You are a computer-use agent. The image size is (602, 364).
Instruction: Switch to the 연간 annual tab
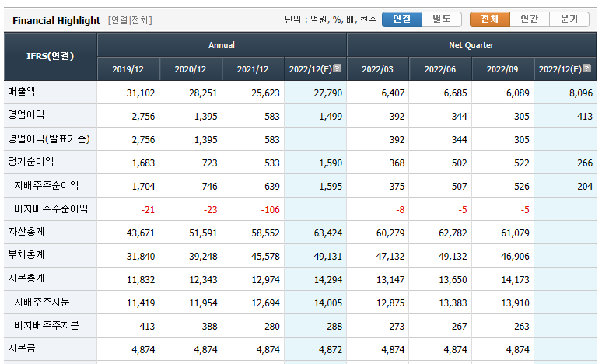[530, 19]
